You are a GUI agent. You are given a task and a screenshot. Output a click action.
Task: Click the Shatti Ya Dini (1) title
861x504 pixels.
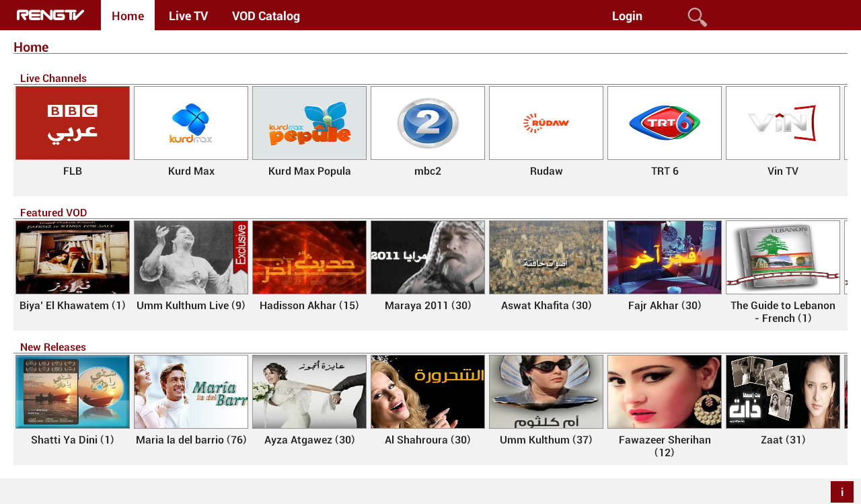[x=73, y=440]
